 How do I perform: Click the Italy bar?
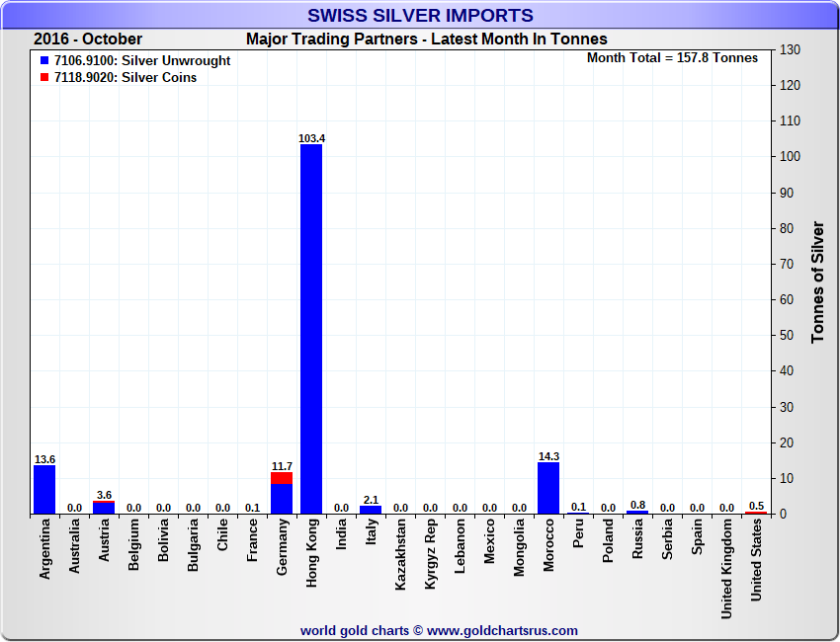click(x=371, y=510)
